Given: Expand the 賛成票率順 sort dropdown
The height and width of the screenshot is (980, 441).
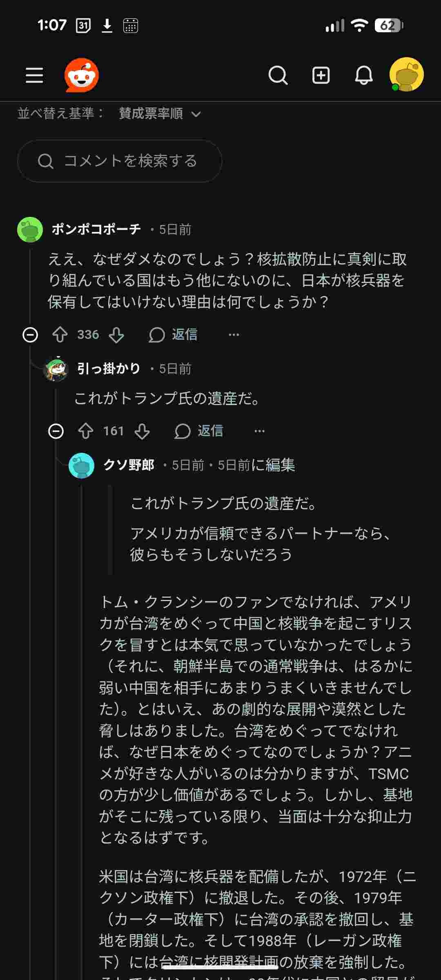Looking at the screenshot, I should click(x=160, y=114).
